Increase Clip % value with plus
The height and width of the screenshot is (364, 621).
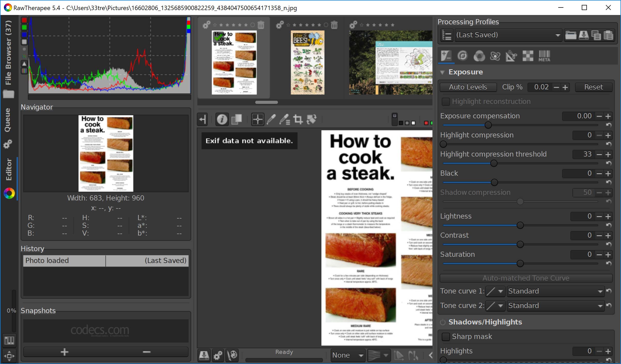pos(565,87)
